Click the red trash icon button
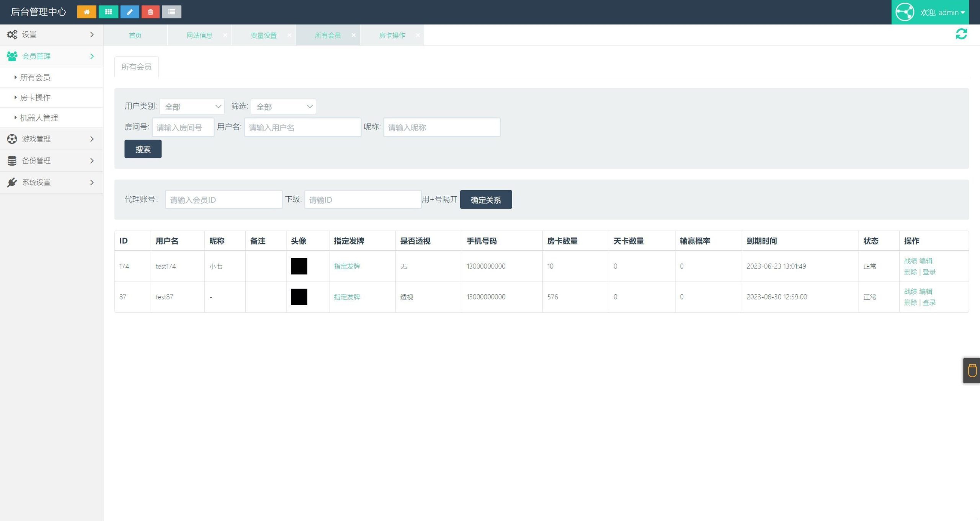This screenshot has width=980, height=521. tap(150, 12)
